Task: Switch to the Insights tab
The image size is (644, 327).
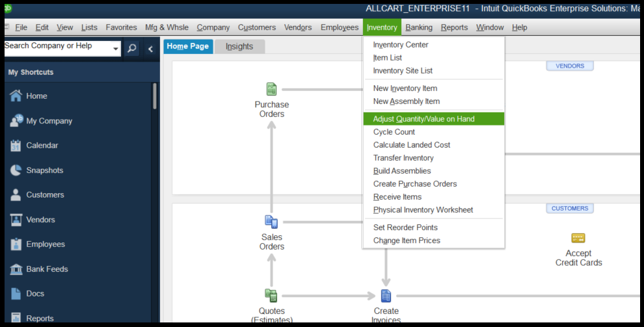Action: pyautogui.click(x=239, y=47)
